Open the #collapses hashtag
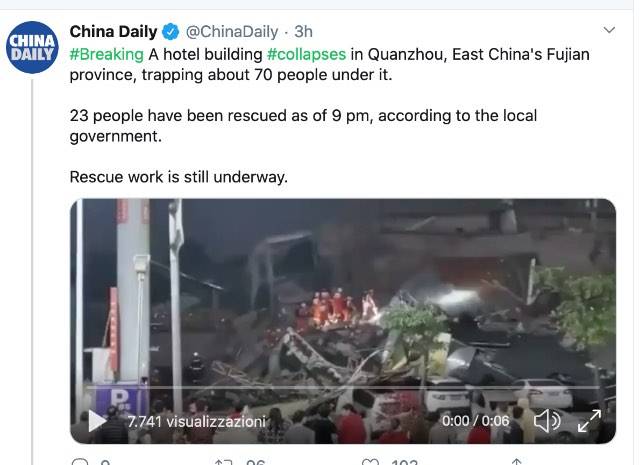Viewport: 640px width, 465px height. pyautogui.click(x=306, y=54)
